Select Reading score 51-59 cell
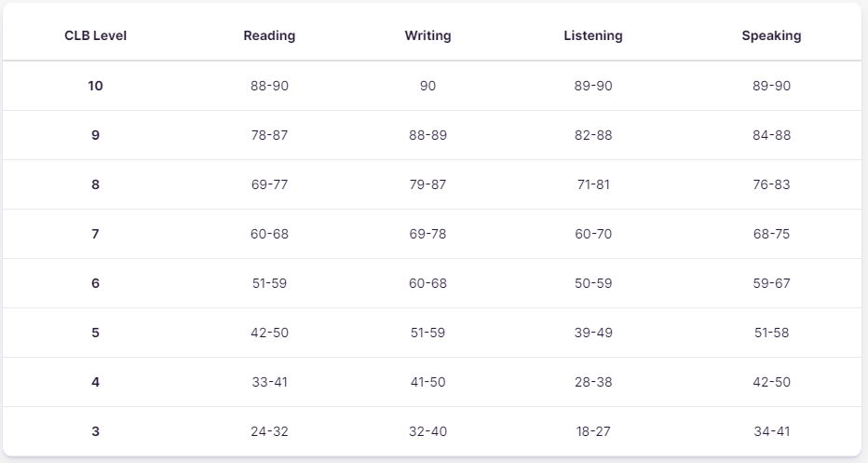This screenshot has width=868, height=463. (x=269, y=283)
